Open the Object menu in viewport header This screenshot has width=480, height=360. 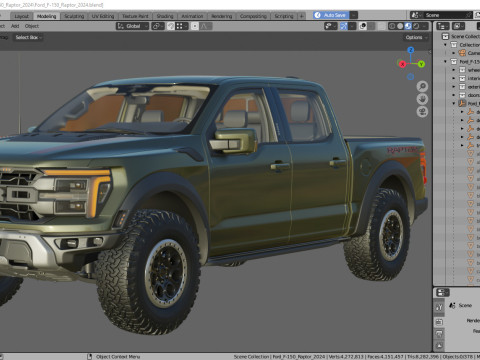pyautogui.click(x=32, y=26)
